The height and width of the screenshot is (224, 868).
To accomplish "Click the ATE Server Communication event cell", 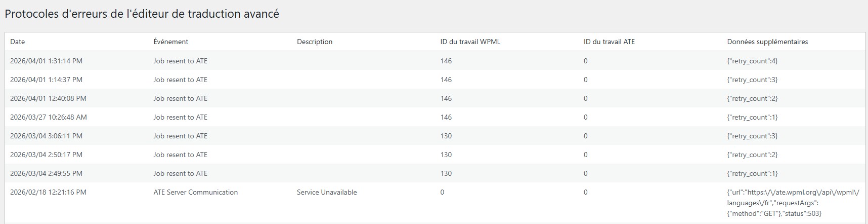I will click(x=196, y=192).
